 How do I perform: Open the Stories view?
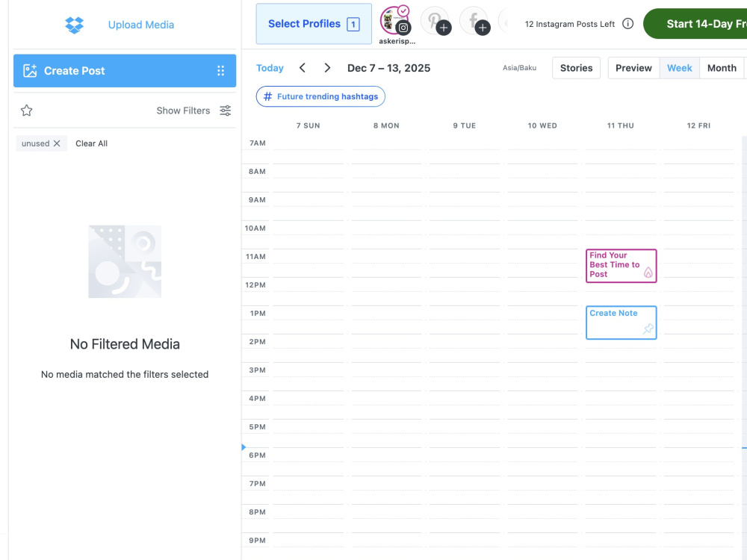577,68
